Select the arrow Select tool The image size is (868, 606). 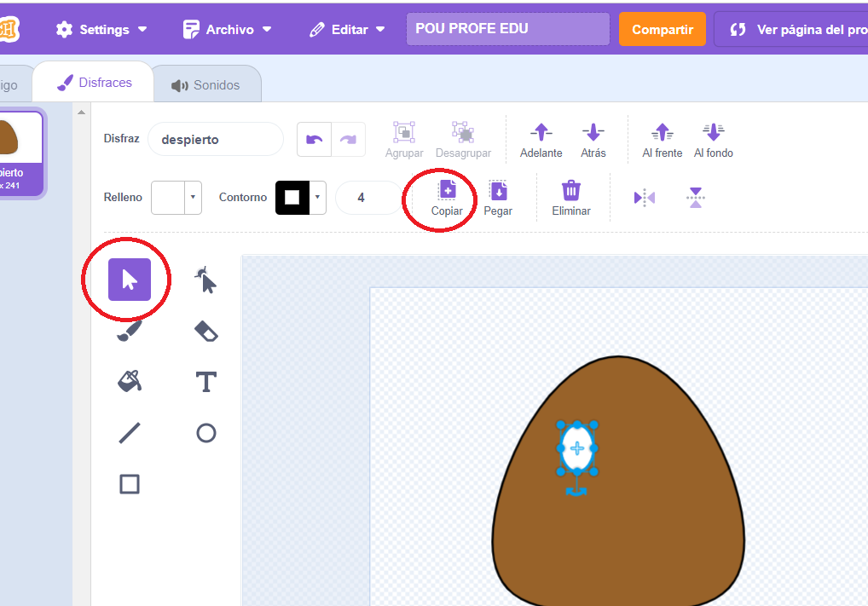130,280
